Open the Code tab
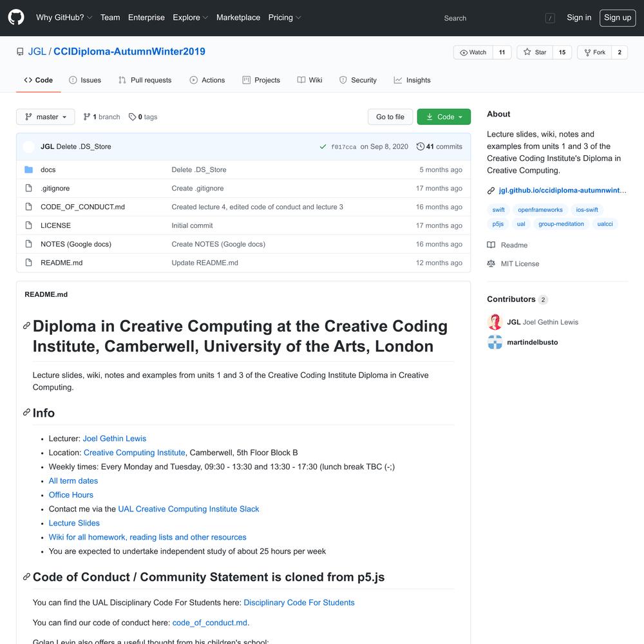 pyautogui.click(x=39, y=80)
